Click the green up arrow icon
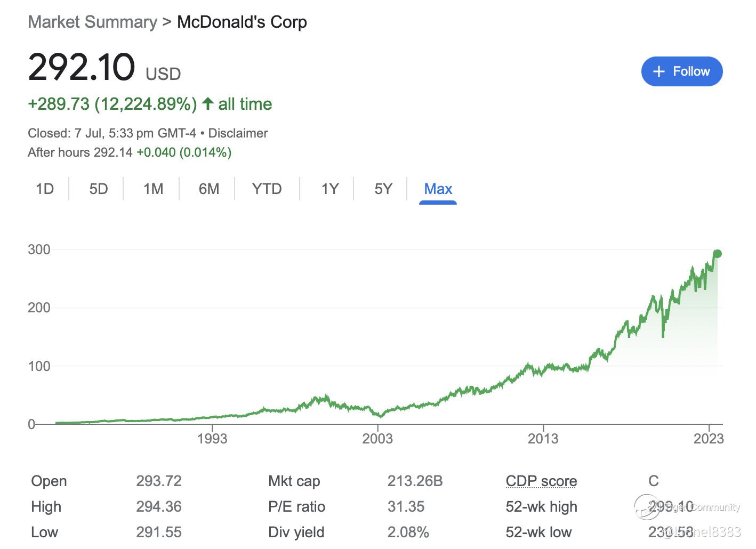This screenshot has width=756, height=549. click(208, 103)
